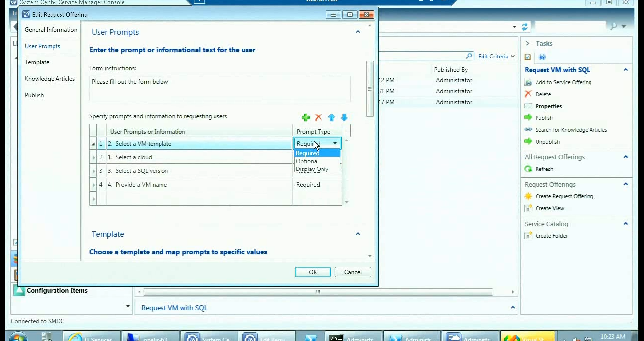Click the search magnifier in the console list

point(469,56)
